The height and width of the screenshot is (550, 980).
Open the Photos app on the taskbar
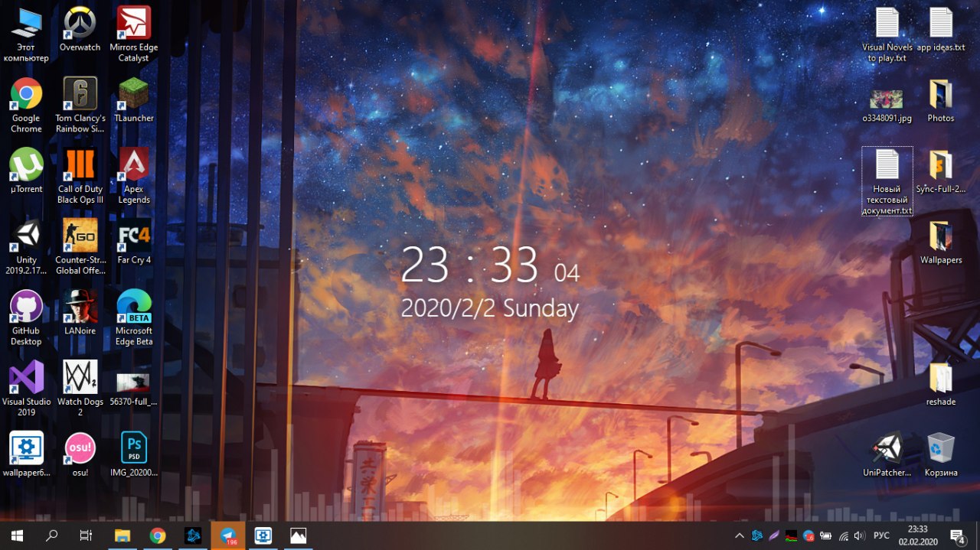[299, 535]
